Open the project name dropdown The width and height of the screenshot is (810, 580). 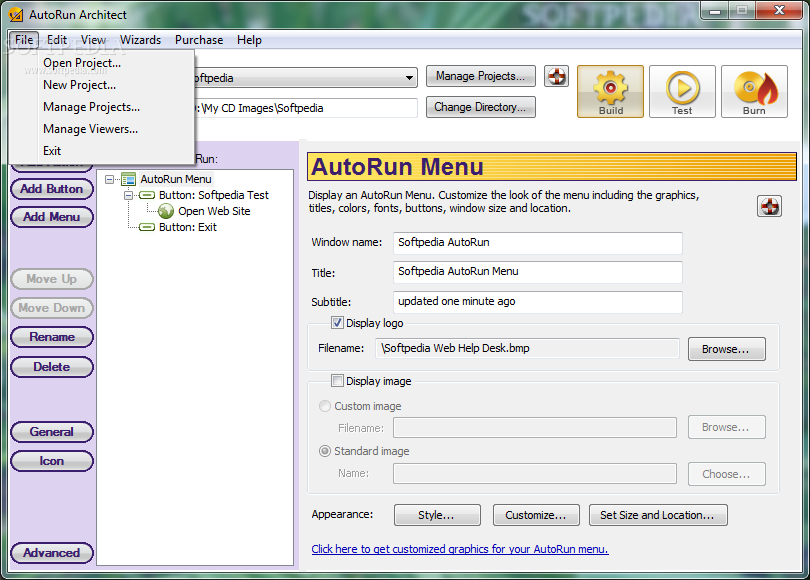409,78
